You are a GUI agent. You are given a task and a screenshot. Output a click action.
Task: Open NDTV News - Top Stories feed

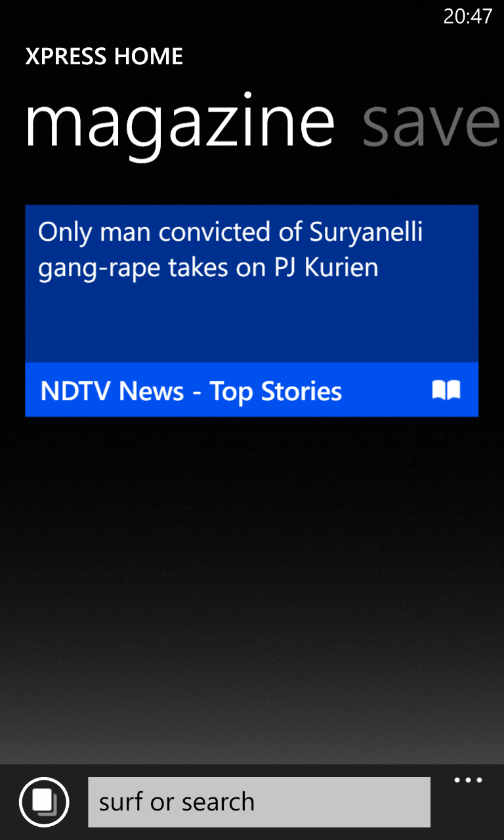(191, 391)
